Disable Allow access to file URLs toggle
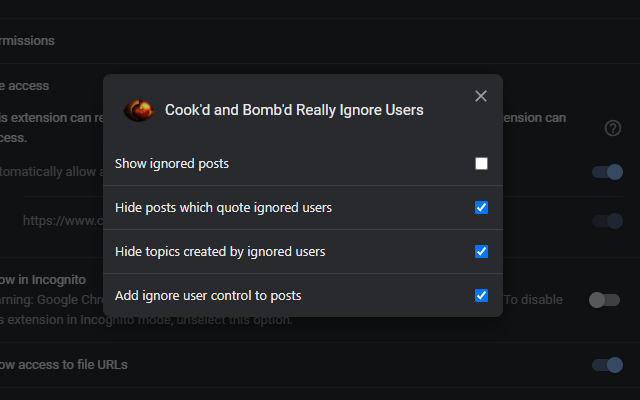640x400 pixels. (607, 365)
